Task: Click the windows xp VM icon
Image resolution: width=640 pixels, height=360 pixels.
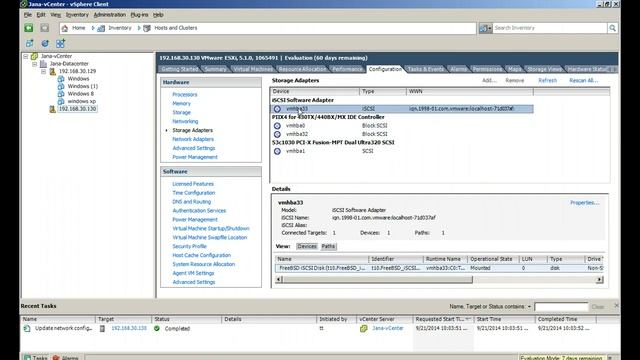Action: tap(61, 101)
